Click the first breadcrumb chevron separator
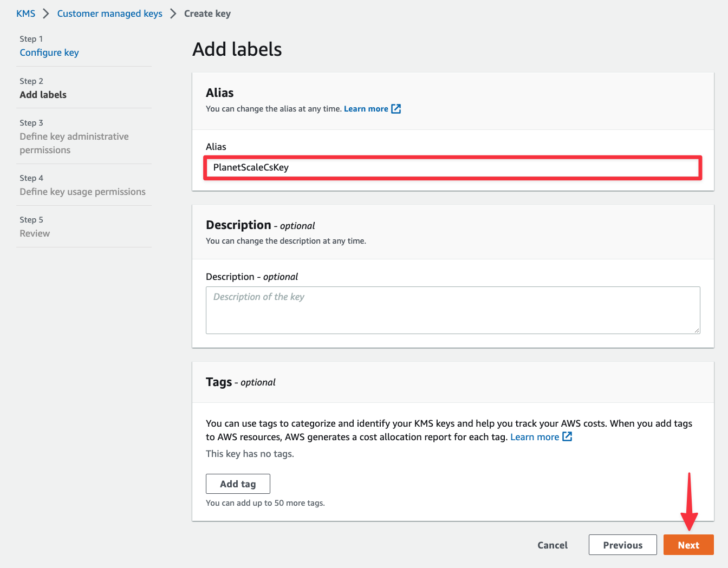 (46, 14)
